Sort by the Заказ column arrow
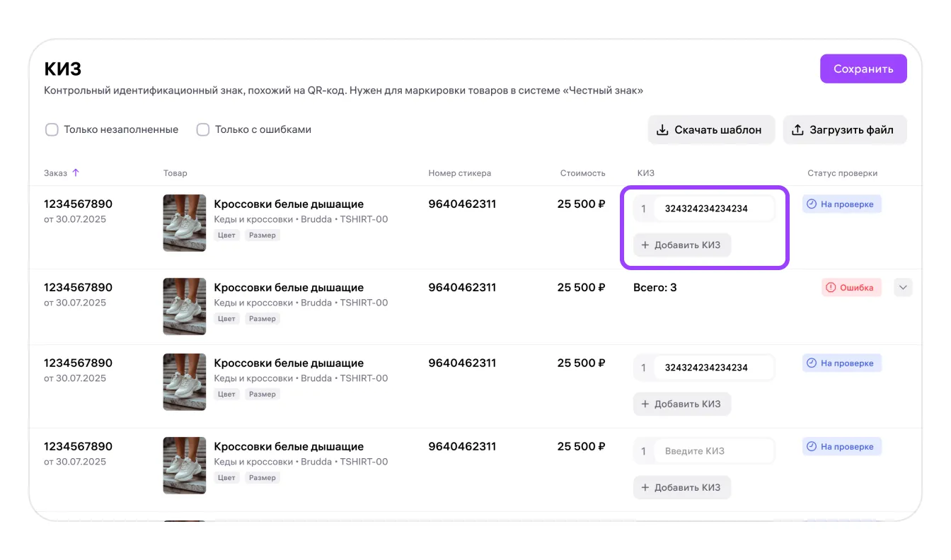The image size is (951, 560). coord(76,173)
